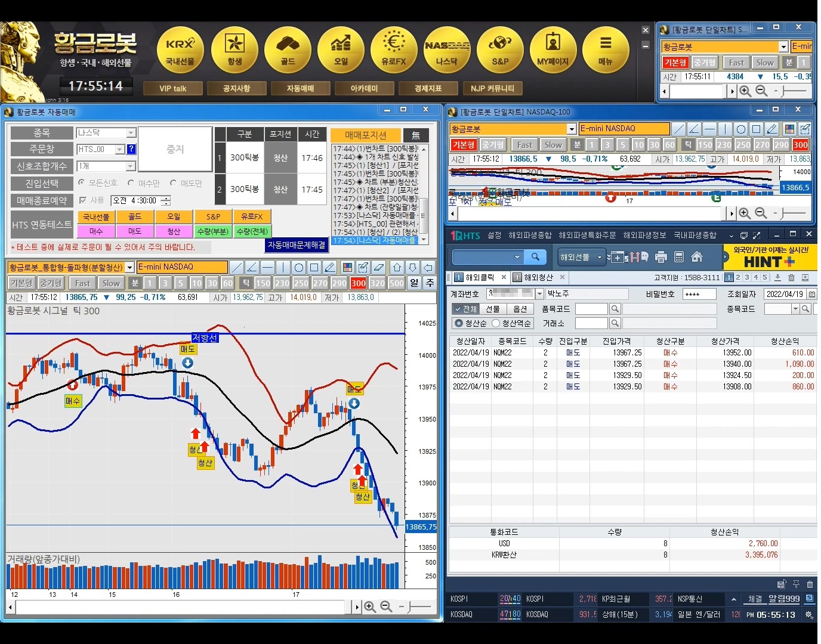Click the VIP talk button

pyautogui.click(x=172, y=88)
